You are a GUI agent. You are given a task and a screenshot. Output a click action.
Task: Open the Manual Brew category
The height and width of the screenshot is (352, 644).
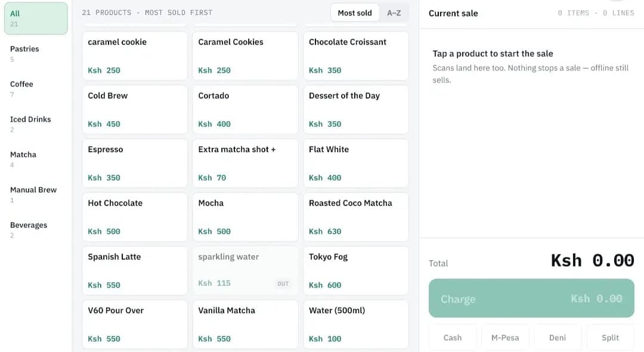pyautogui.click(x=36, y=194)
